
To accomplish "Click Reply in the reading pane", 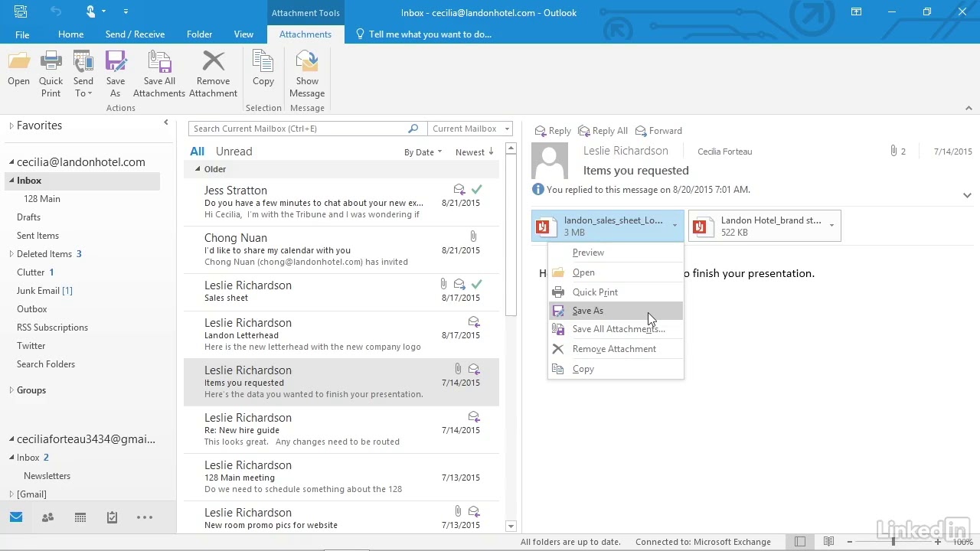I will (553, 131).
